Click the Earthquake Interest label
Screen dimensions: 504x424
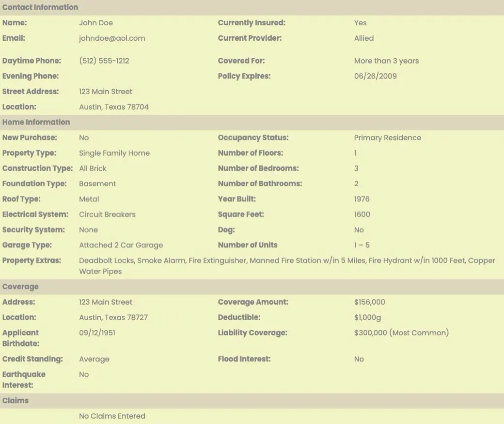(x=24, y=380)
